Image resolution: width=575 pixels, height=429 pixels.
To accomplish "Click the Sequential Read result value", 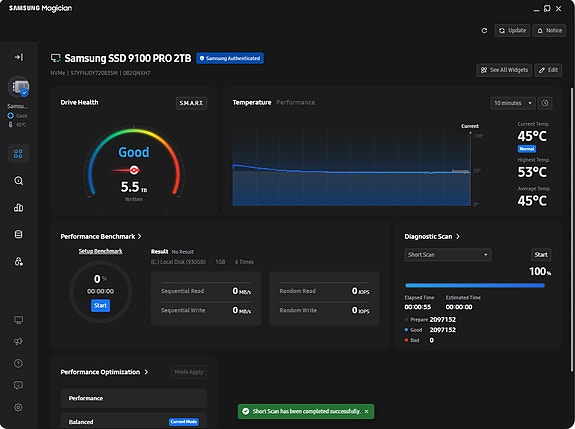I will tap(242, 291).
